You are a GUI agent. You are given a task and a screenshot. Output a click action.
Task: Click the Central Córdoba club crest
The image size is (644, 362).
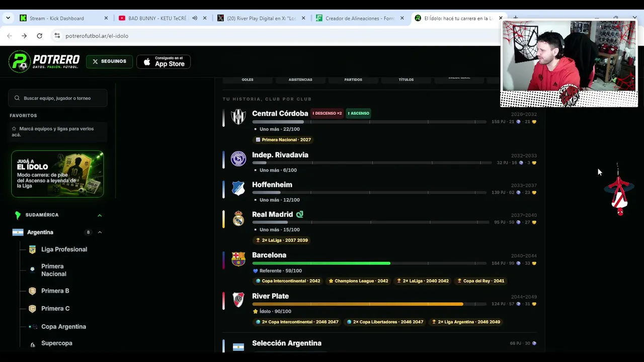(238, 117)
